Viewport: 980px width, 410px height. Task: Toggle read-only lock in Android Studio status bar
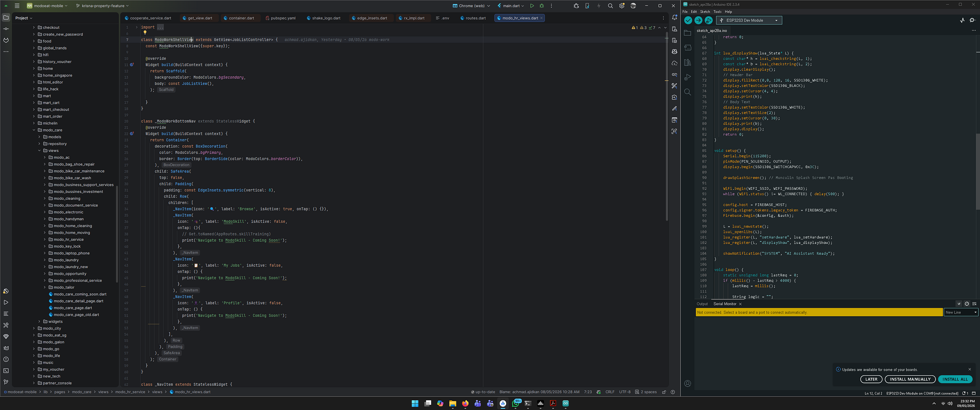pos(664,392)
